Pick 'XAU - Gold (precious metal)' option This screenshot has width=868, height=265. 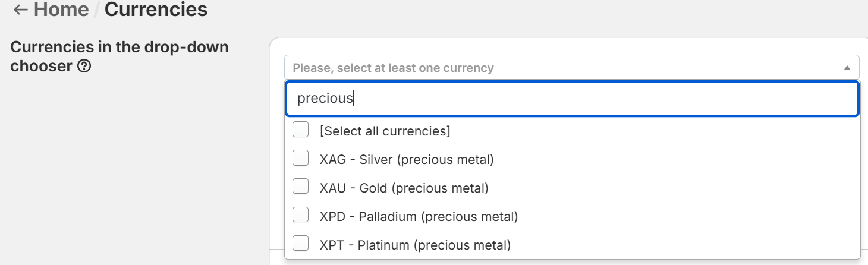coord(404,188)
